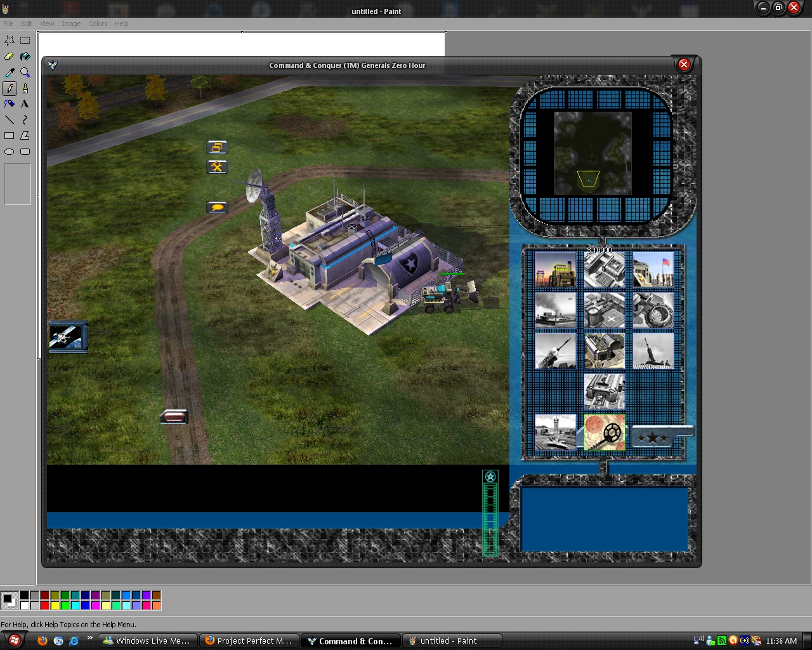Click the 11:36 AM system clock
The height and width of the screenshot is (650, 812).
tap(782, 641)
